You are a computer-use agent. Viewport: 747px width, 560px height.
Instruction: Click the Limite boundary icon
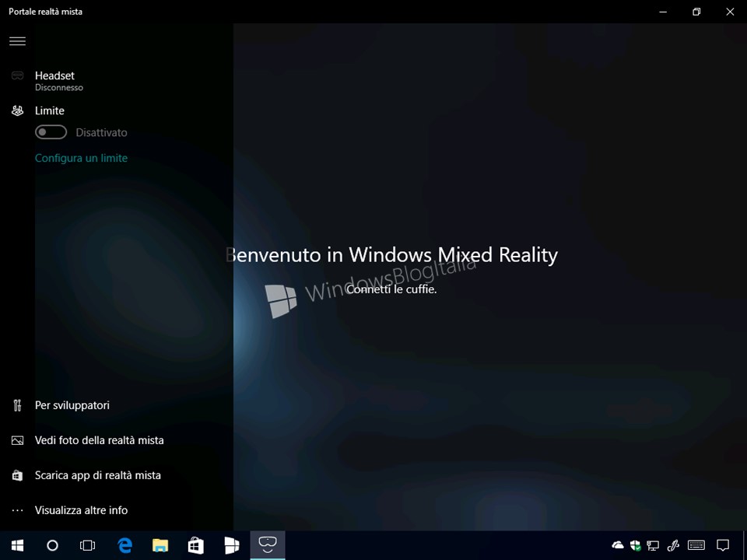(x=18, y=110)
